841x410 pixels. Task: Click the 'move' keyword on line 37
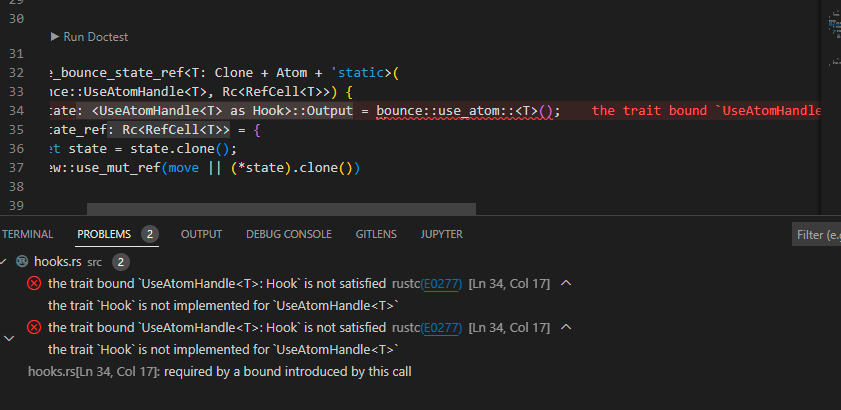[183, 168]
